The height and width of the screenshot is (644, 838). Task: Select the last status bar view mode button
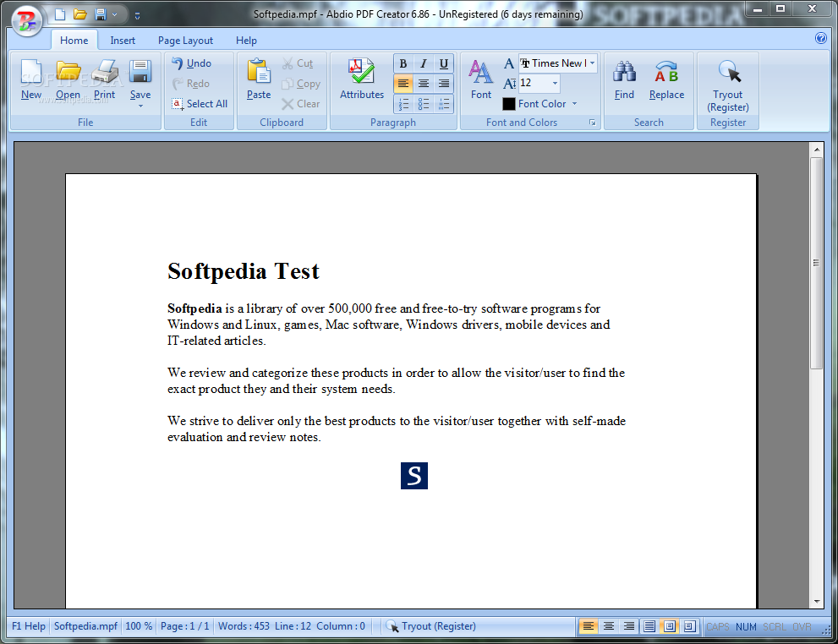(x=690, y=626)
